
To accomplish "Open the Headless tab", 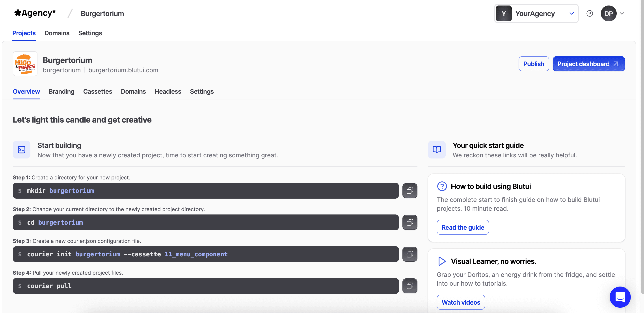I will [168, 91].
